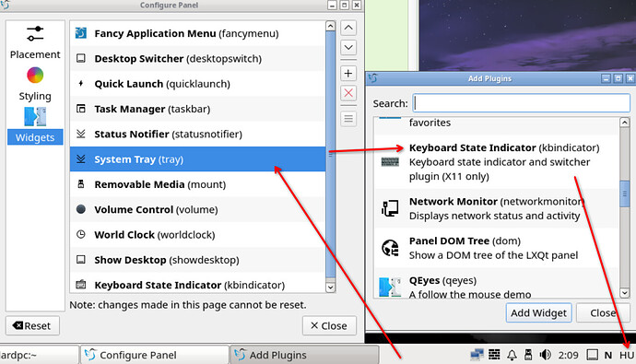This screenshot has width=636, height=364.
Task: Choose QEyes plugin entry
Action: (497, 283)
